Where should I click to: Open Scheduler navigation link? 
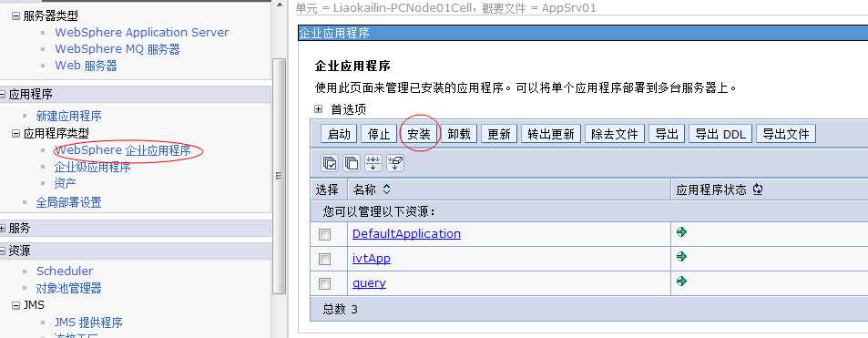65,271
